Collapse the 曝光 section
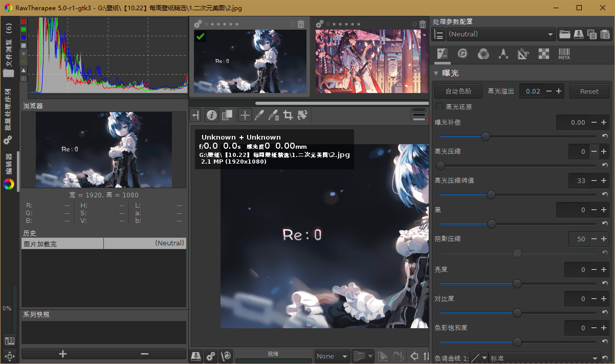Screen dimensions: 615x364 click(436, 74)
